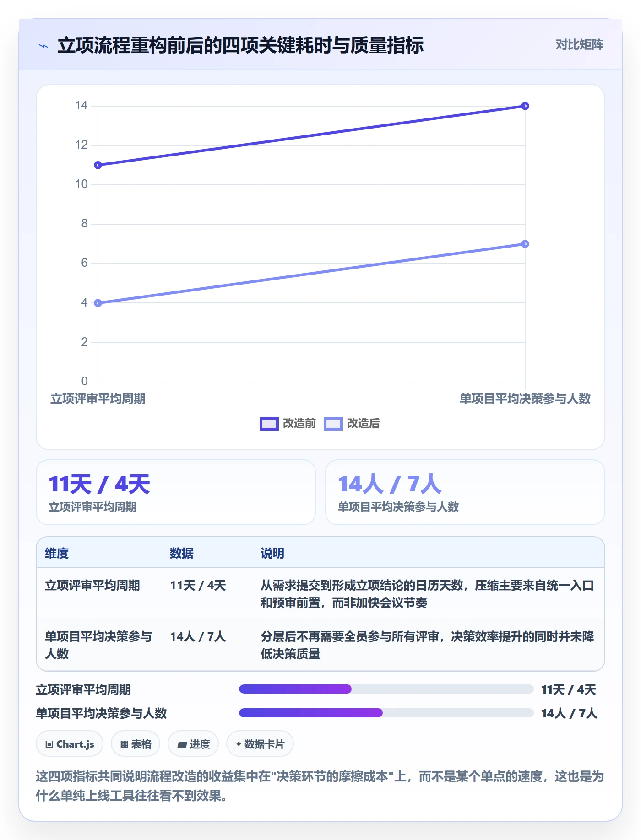
Task: Click the 维度 column header
Action: (57, 553)
